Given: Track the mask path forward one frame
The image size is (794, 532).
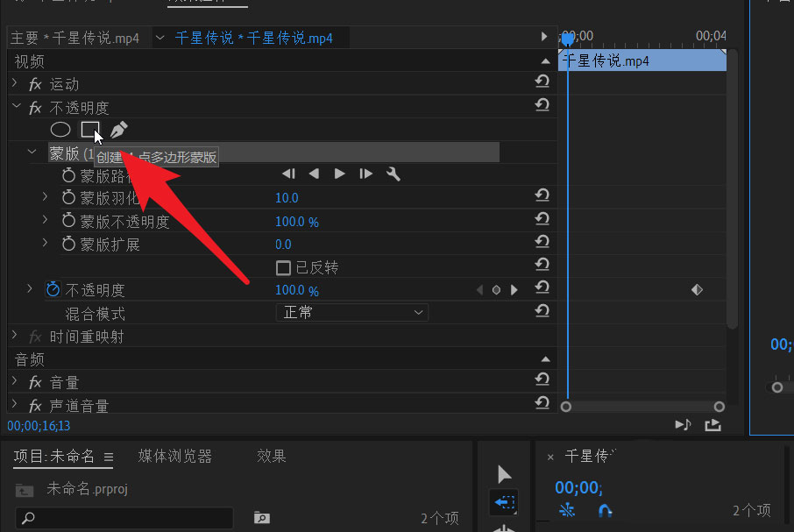Looking at the screenshot, I should pos(365,174).
